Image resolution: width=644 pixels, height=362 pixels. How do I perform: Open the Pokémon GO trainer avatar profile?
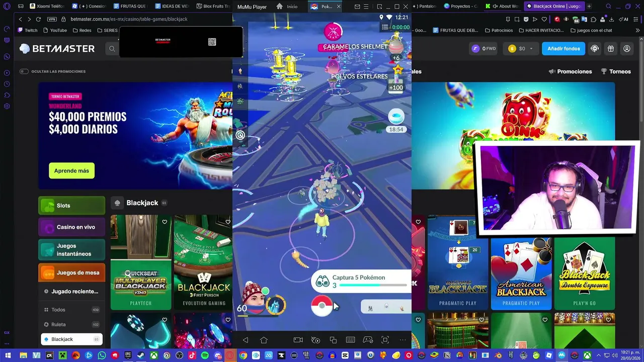[x=254, y=299]
